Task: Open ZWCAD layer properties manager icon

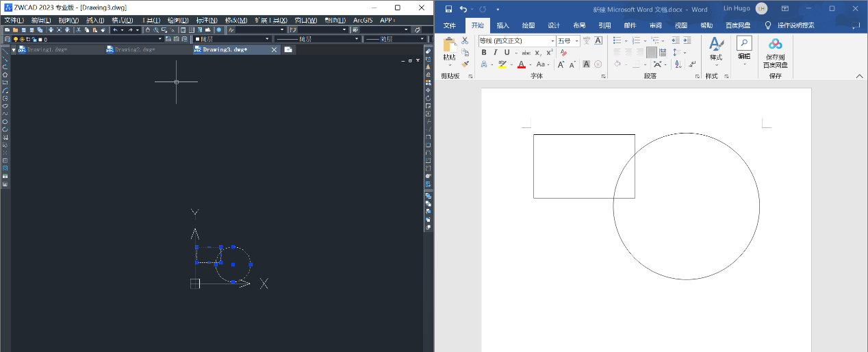Action: coord(7,39)
